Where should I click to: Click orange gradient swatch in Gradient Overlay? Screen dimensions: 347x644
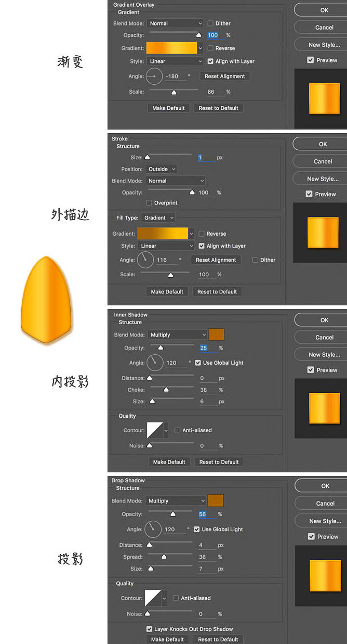[x=172, y=48]
